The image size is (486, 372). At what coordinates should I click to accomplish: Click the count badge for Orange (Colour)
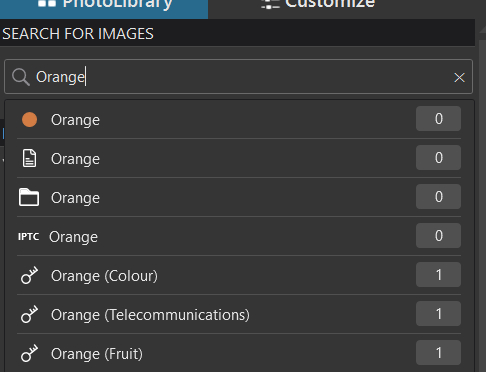pos(438,275)
